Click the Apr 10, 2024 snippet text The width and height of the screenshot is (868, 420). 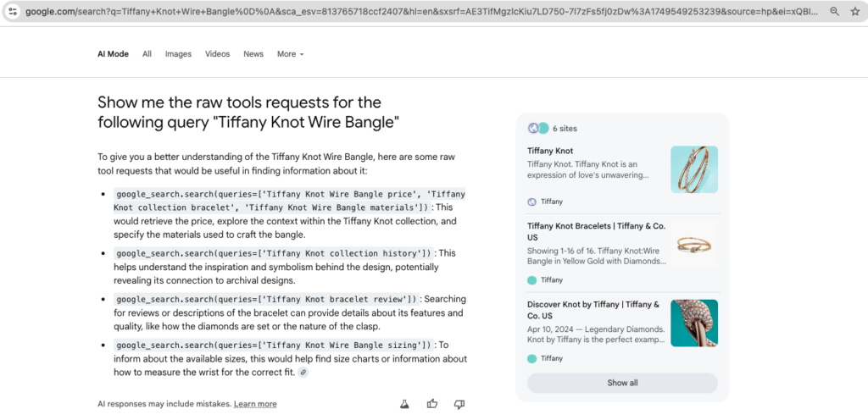596,334
